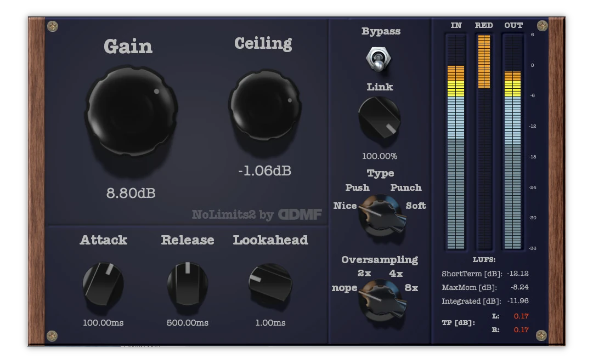Click the Attack label
Image resolution: width=593 pixels, height=364 pixels.
click(103, 240)
